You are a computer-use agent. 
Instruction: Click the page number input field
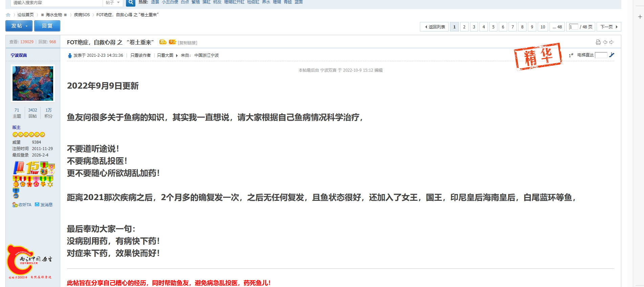pyautogui.click(x=574, y=27)
